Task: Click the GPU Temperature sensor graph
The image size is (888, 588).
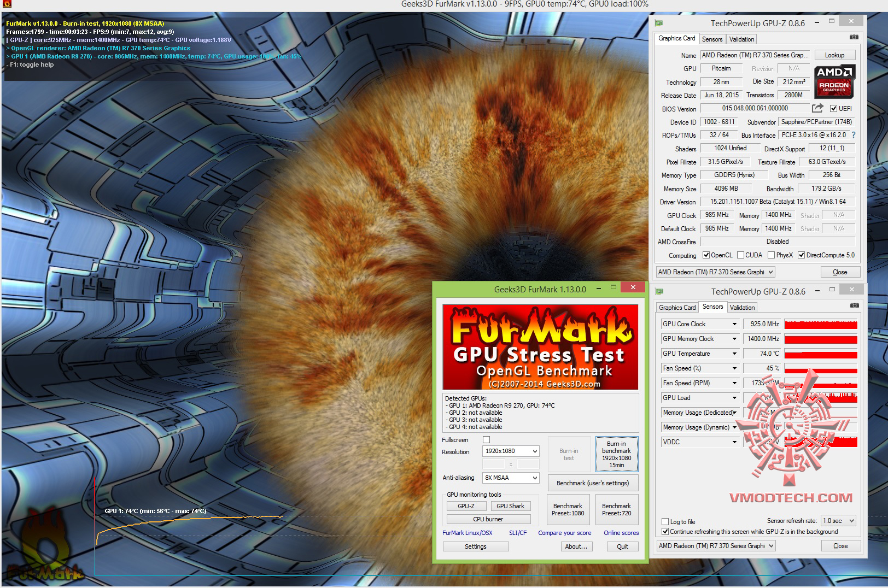Action: 821,354
